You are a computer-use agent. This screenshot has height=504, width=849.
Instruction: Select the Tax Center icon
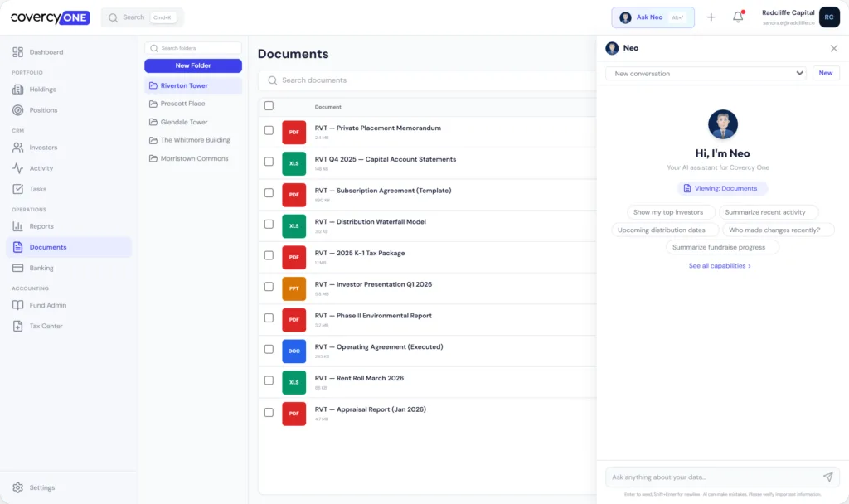coord(20,326)
